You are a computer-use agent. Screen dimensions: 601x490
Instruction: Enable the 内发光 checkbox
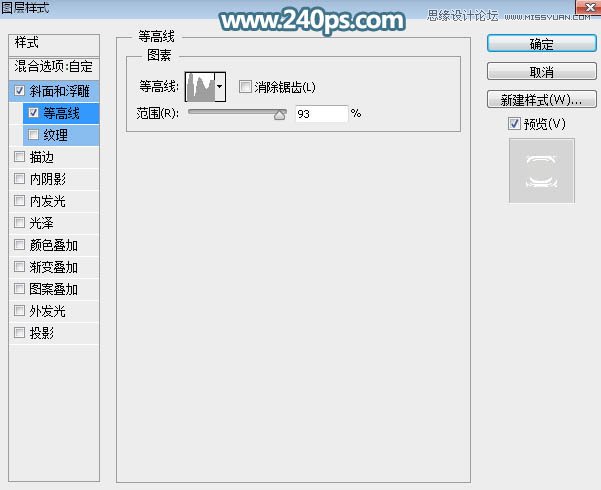point(19,201)
